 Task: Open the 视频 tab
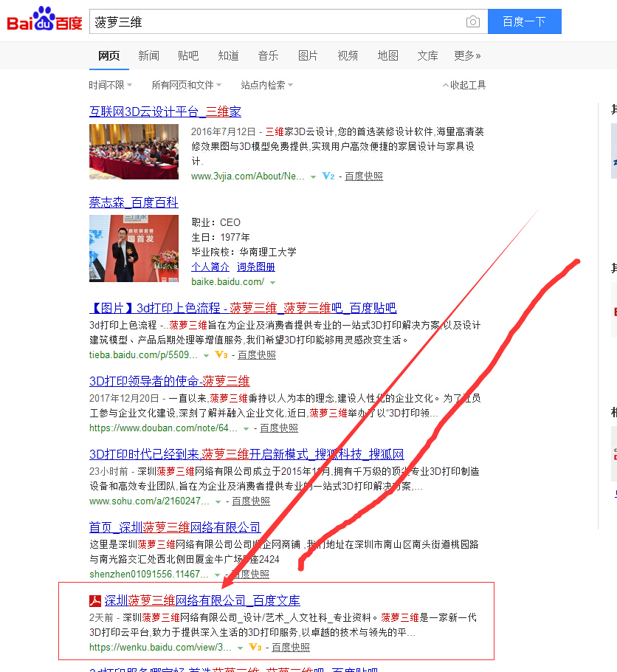pyautogui.click(x=348, y=55)
